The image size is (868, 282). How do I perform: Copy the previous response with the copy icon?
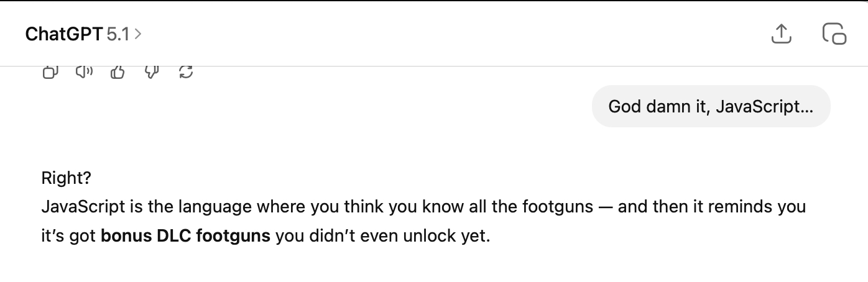coord(50,73)
